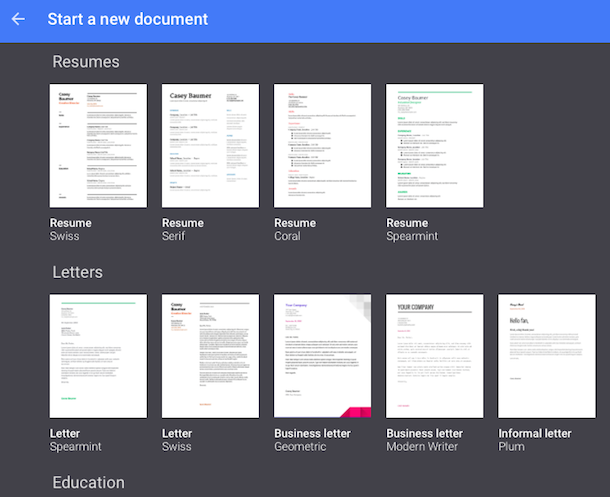Open the Resume Swiss template thumbnail
Viewport: 610px width, 497px height.
tap(98, 146)
